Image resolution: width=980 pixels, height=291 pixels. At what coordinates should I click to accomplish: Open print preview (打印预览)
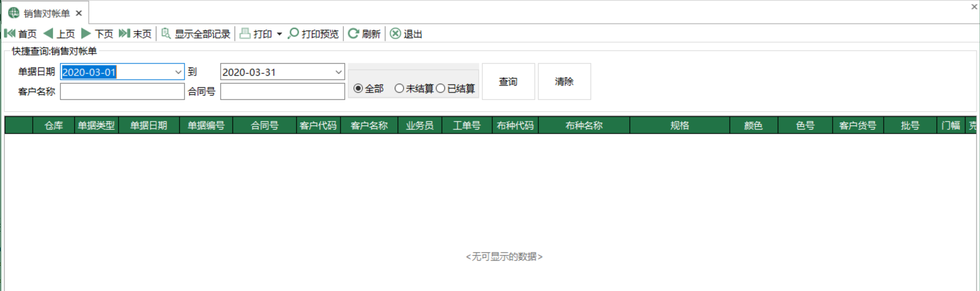pos(313,34)
